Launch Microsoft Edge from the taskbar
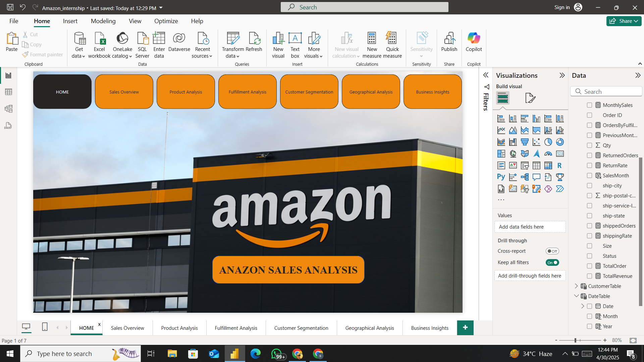Viewport: 644px width, 362px height. click(x=255, y=354)
